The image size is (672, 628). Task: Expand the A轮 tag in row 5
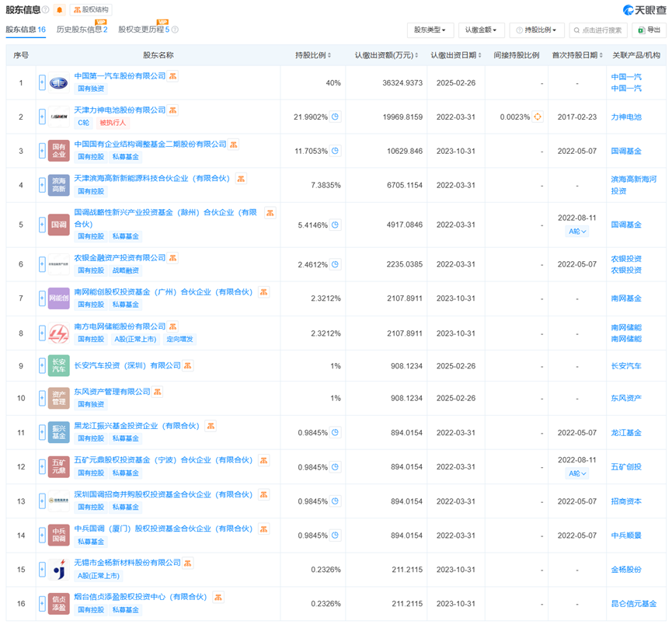click(x=577, y=232)
